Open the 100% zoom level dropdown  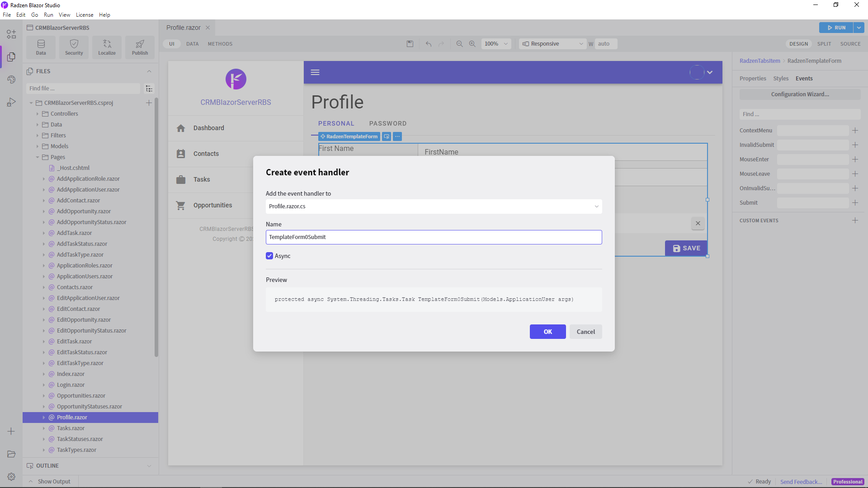(x=496, y=44)
